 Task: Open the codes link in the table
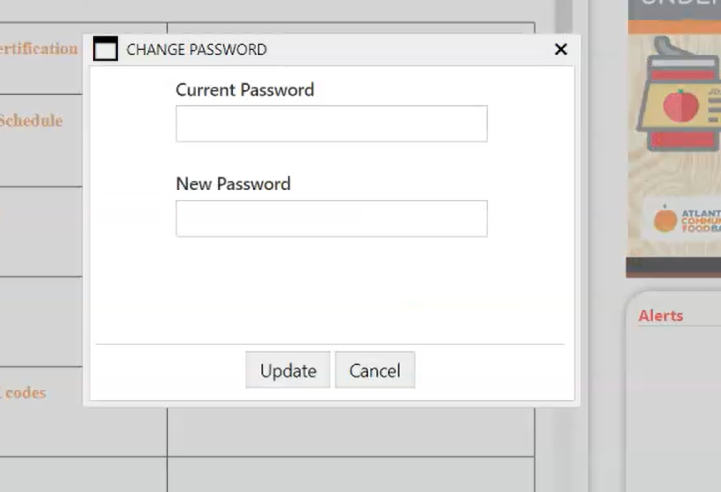pyautogui.click(x=24, y=392)
